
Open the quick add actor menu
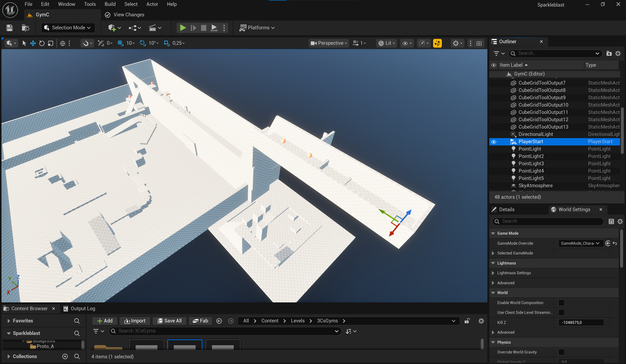coord(114,28)
